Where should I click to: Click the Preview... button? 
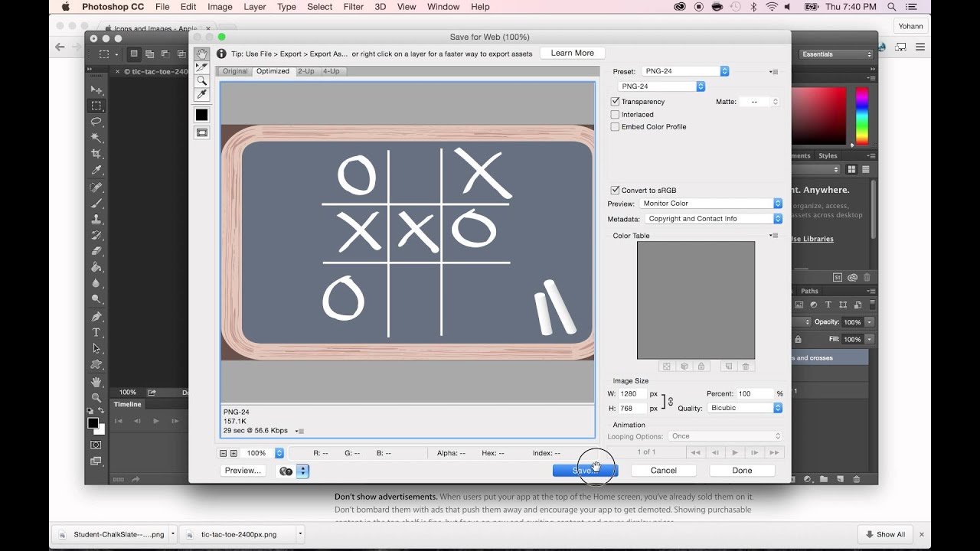[x=243, y=471]
